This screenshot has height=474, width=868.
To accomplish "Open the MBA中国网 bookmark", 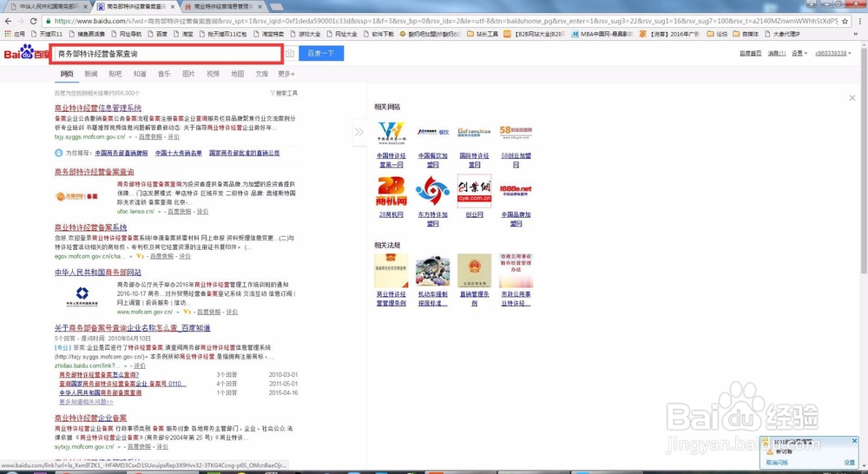I will point(602,34).
